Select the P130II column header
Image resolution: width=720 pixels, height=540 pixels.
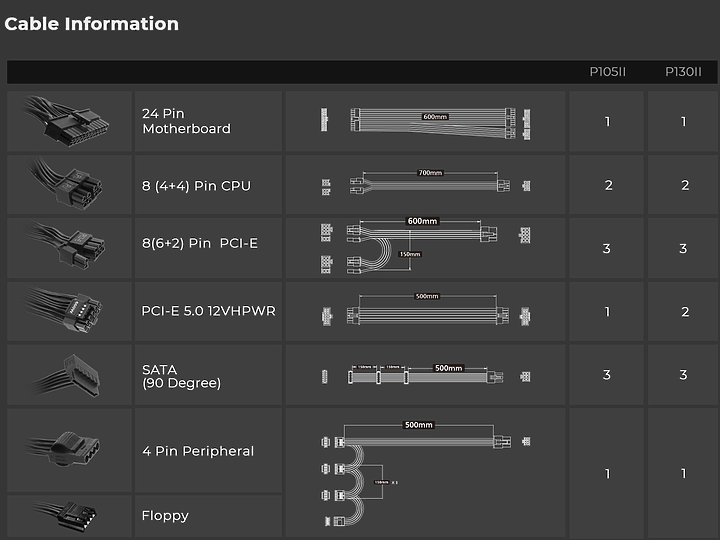click(683, 72)
